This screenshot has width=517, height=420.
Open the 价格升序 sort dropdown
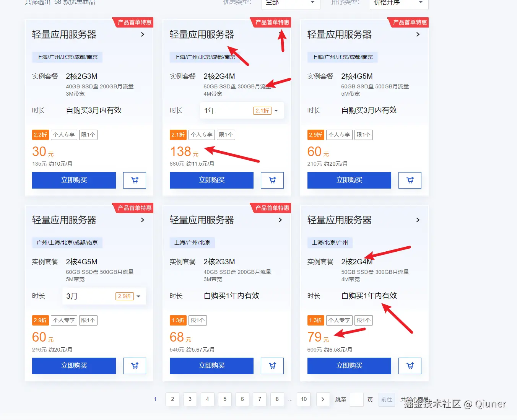click(399, 3)
